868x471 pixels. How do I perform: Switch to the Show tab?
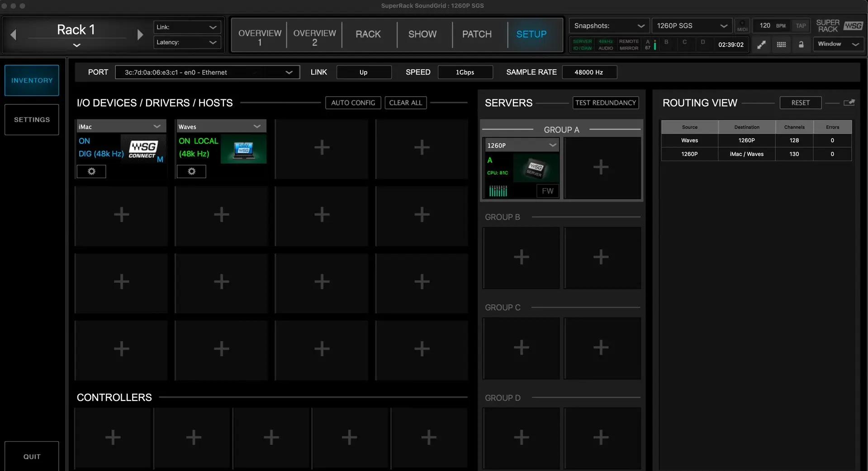pos(422,35)
